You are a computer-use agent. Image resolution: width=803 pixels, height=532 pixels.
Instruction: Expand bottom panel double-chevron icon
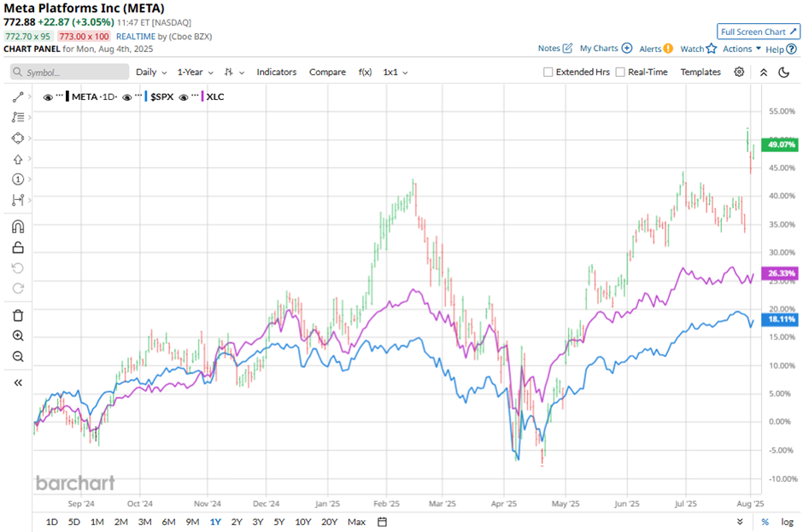tap(740, 522)
